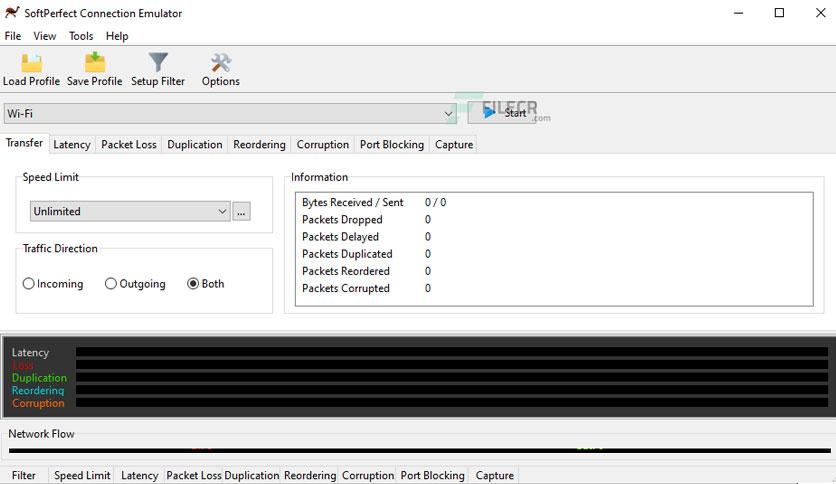Screen dimensions: 836x484
Task: Open the Setup Filter funnel icon
Action: (158, 64)
